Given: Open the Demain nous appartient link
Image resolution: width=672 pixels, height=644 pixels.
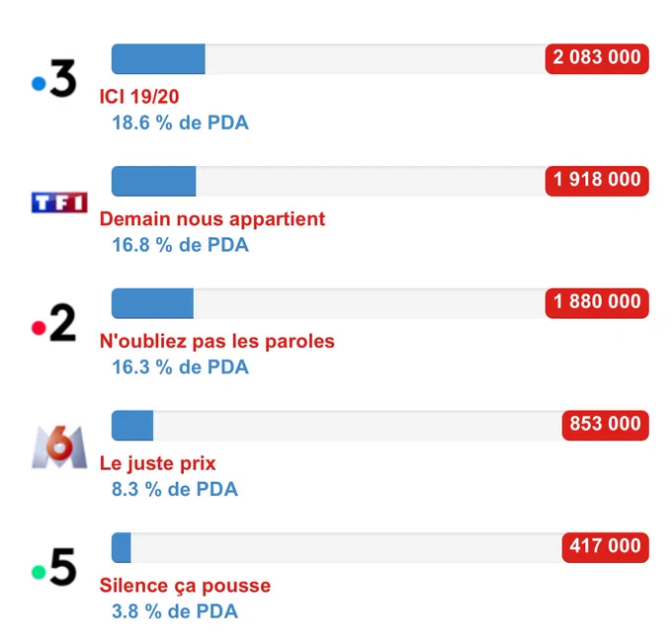Looking at the screenshot, I should pyautogui.click(x=212, y=219).
